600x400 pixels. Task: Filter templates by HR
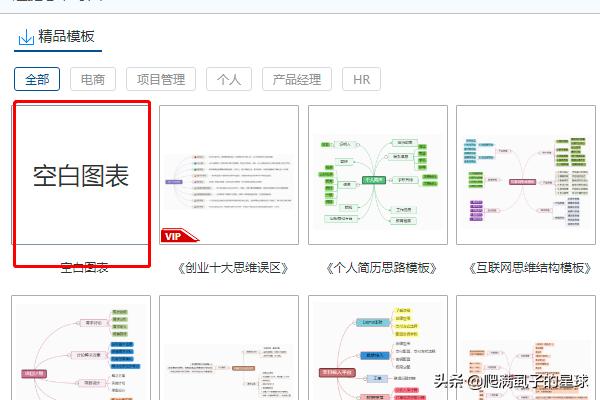coord(362,79)
